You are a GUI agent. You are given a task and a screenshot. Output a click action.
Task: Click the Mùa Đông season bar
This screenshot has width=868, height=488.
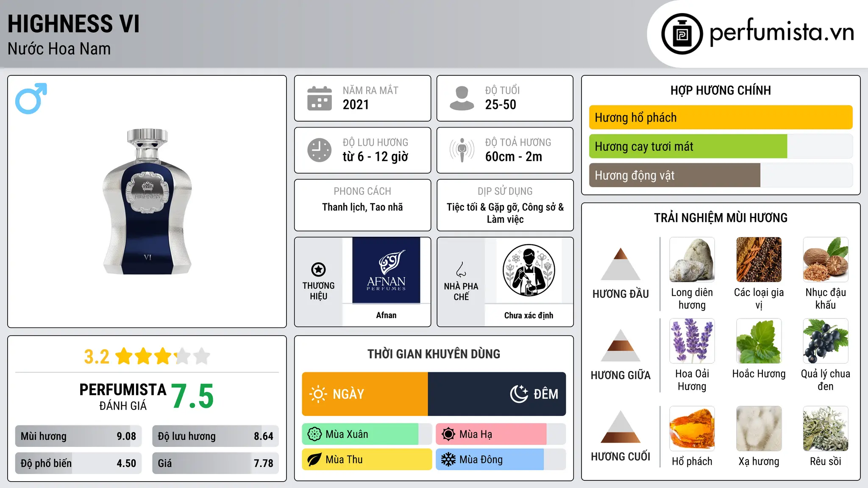click(501, 460)
